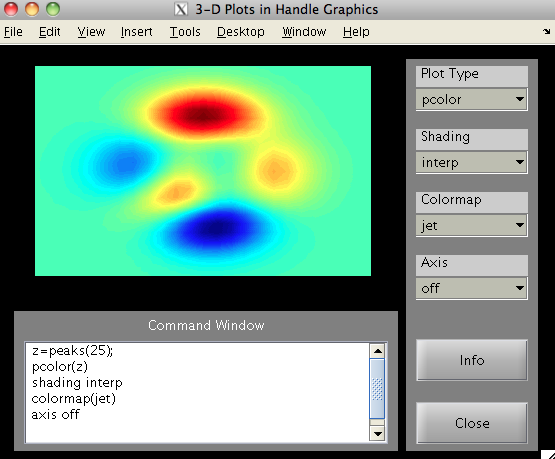
Task: Click inside the Command Window text area
Action: click(197, 392)
